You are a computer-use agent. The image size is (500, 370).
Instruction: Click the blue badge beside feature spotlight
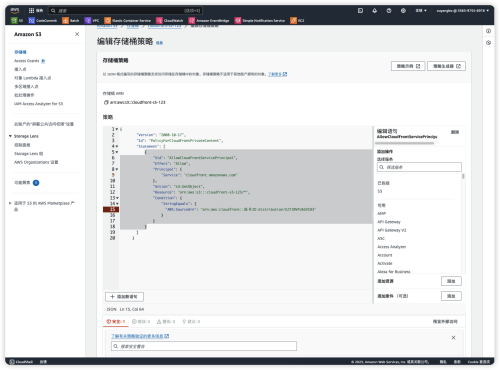coord(36,183)
